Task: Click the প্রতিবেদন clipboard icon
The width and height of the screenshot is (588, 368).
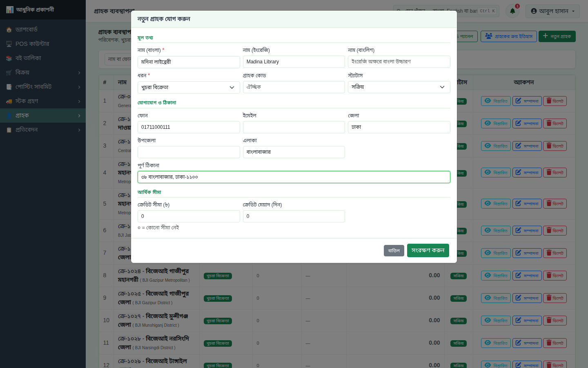Action: point(9,130)
